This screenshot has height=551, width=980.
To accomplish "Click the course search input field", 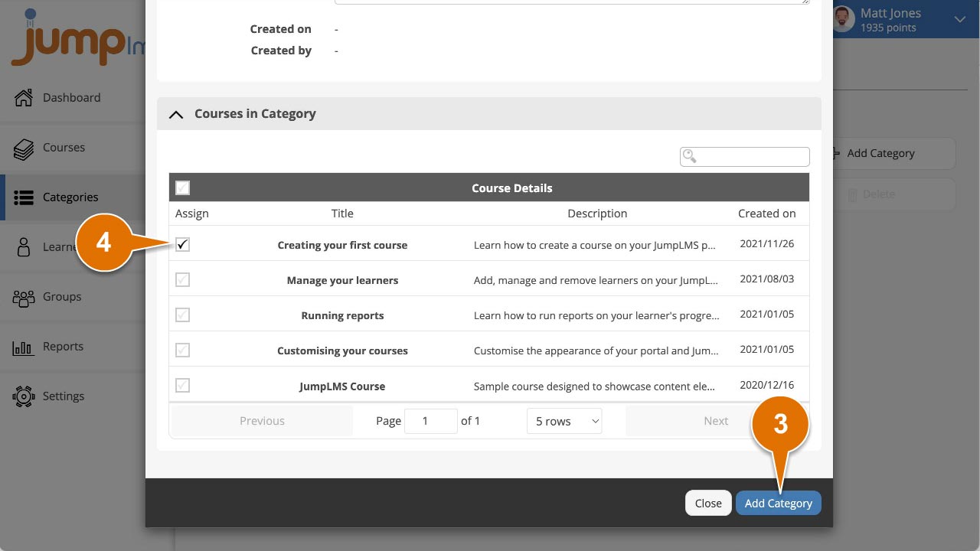I will [x=745, y=156].
